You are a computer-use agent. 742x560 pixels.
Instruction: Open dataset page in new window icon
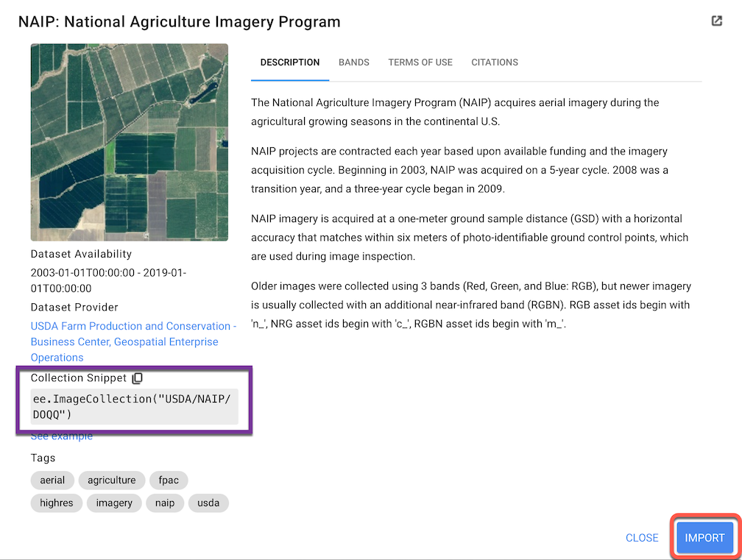[x=716, y=21]
